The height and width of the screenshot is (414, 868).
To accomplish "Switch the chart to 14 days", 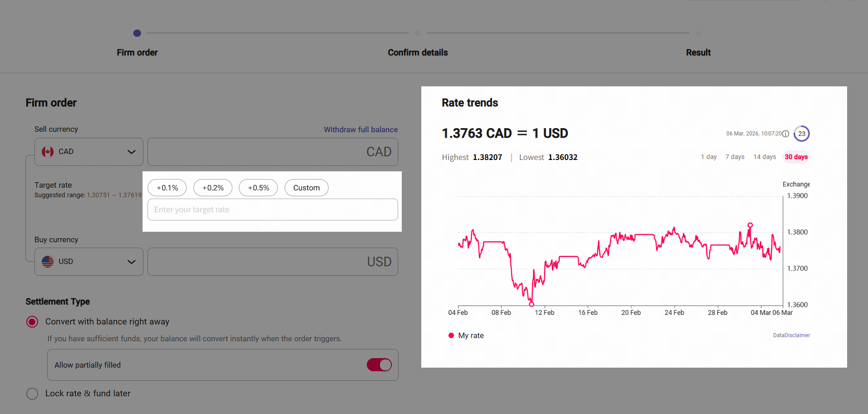I will point(764,157).
